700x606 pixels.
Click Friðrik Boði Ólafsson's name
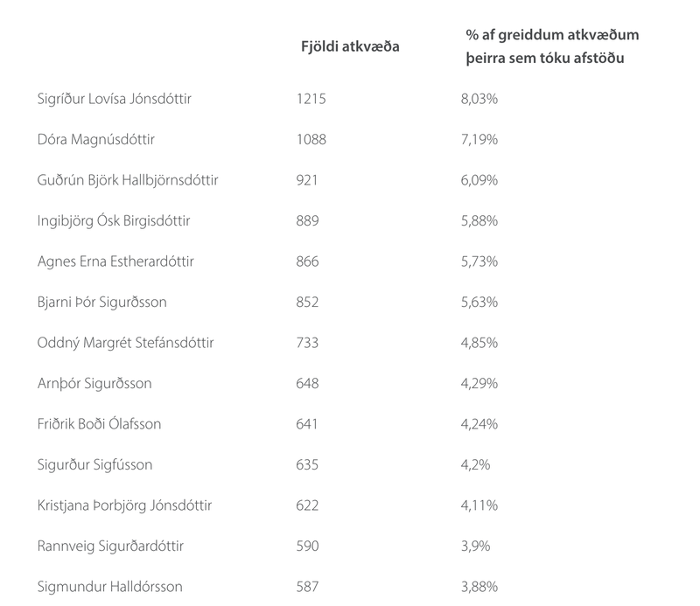click(100, 424)
